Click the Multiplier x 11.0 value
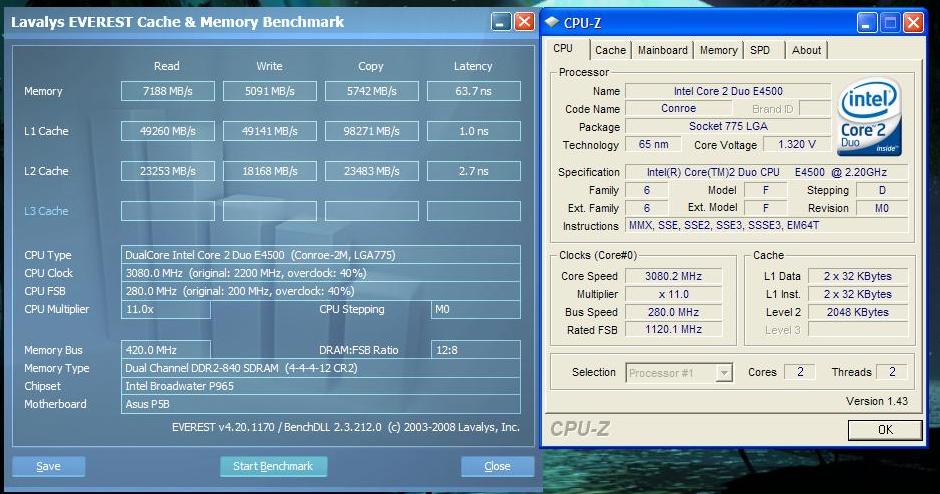 coord(673,294)
